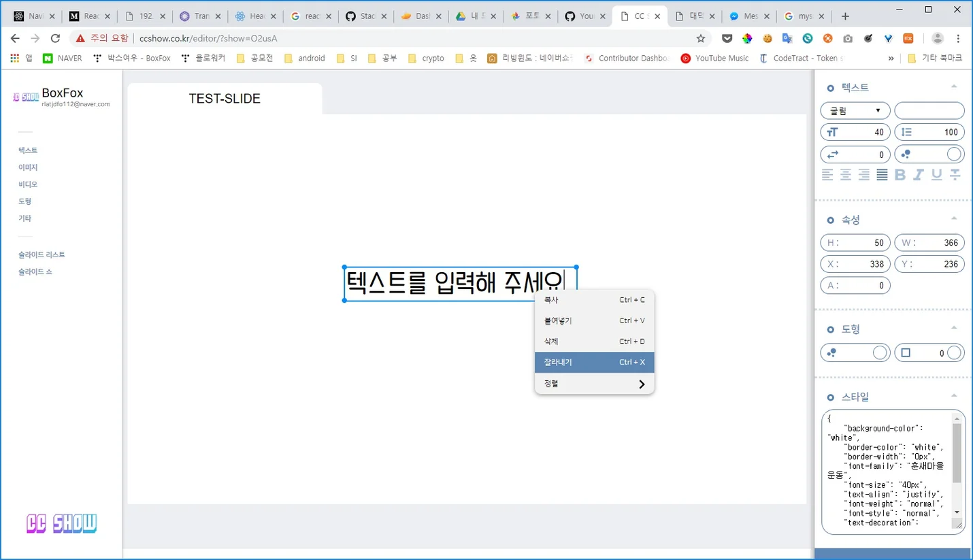Open the 기타 북마크 folder
Viewport: 973px width, 560px height.
point(936,59)
